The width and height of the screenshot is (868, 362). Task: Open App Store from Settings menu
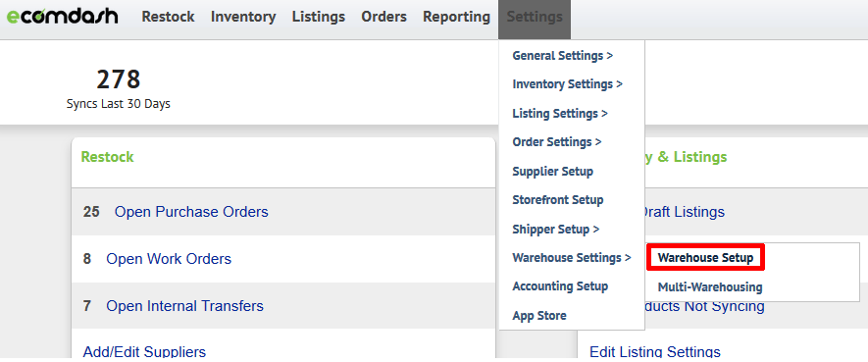click(539, 316)
